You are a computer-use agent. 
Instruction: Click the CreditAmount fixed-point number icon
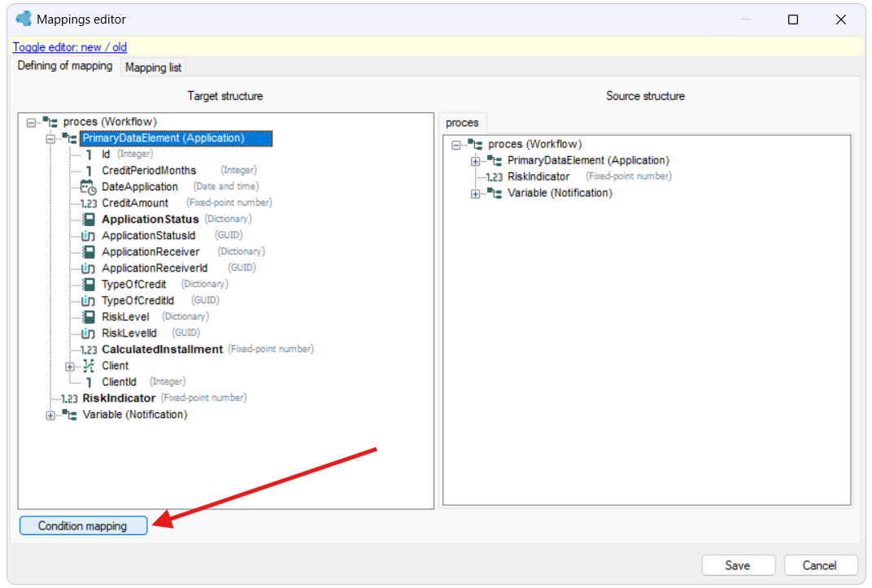pos(89,203)
